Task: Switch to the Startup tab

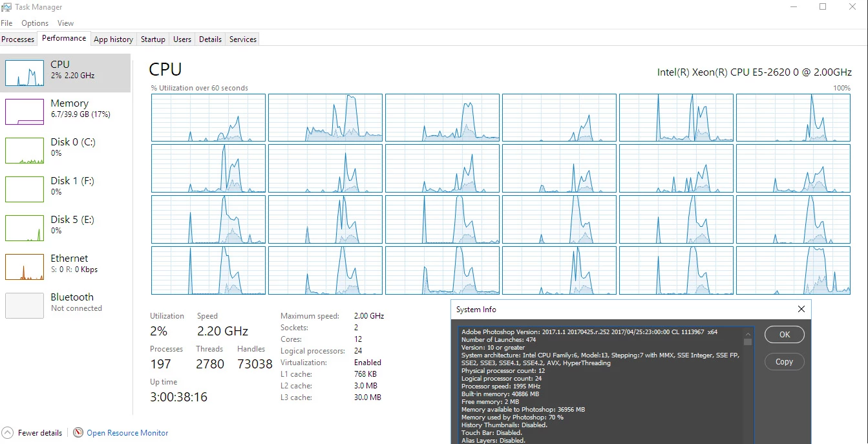Action: click(x=153, y=39)
